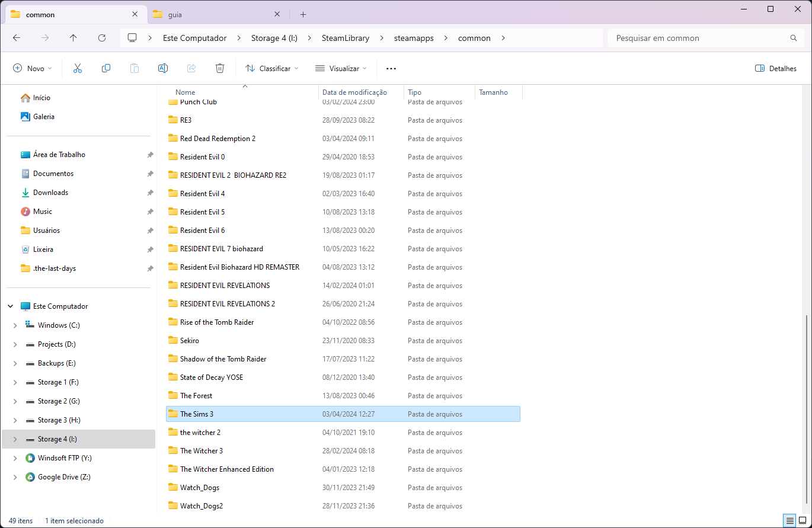The image size is (812, 528).
Task: Select the Resident Evil 4 folder
Action: point(343,194)
